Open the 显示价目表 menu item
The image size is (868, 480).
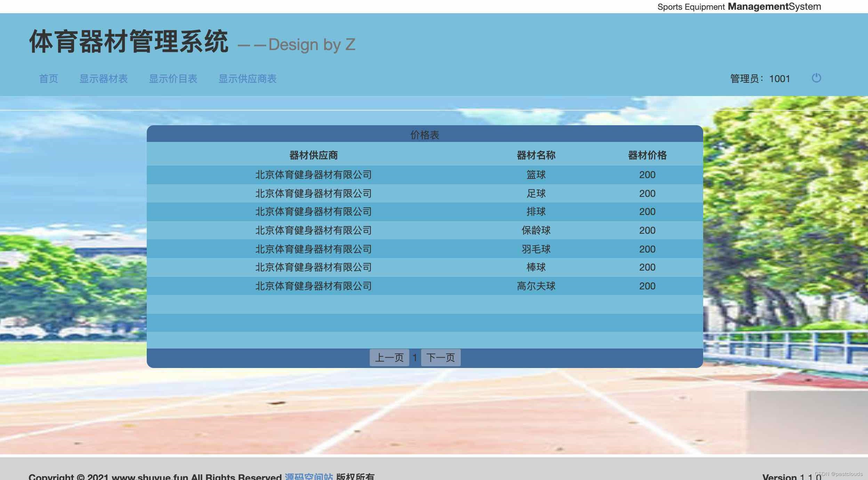coord(173,79)
